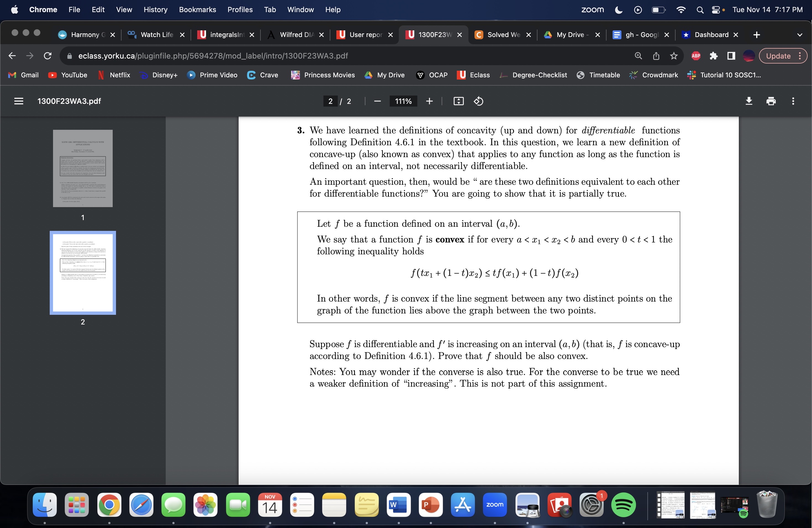Download the 1300F23WA3.pdf file
Viewport: 812px width, 528px height.
click(x=749, y=101)
